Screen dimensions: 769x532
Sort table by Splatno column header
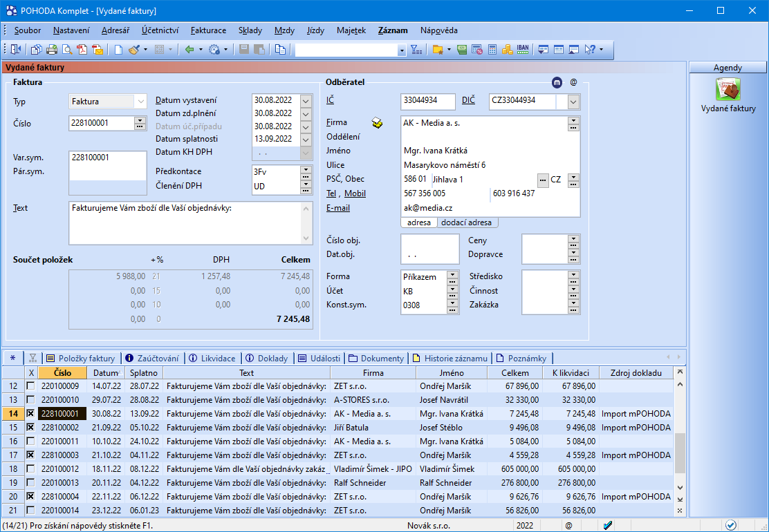tap(144, 373)
